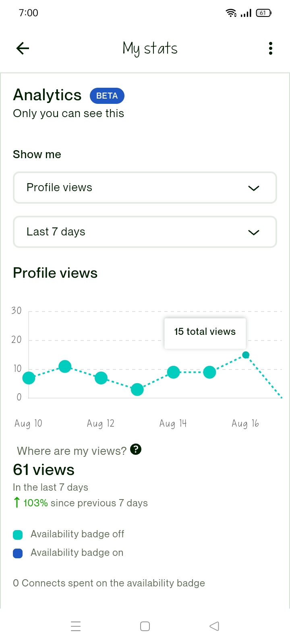290x644 pixels.
Task: Open the Last 7 days dropdown
Action: [145, 232]
